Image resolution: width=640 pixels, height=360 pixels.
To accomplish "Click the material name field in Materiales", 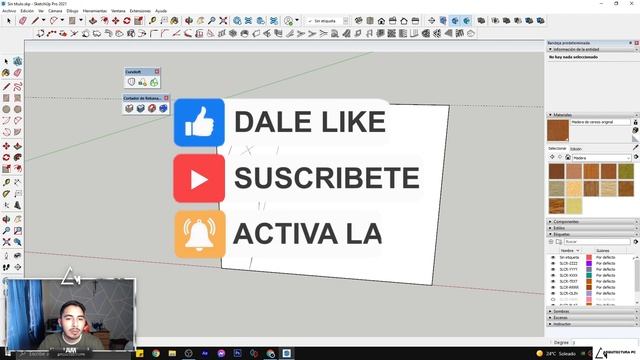I will [x=600, y=122].
